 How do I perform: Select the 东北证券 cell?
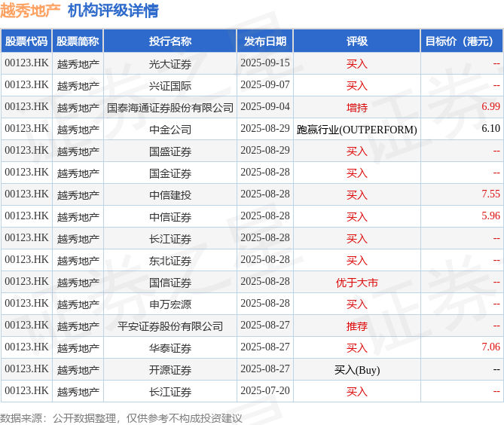tap(170, 261)
